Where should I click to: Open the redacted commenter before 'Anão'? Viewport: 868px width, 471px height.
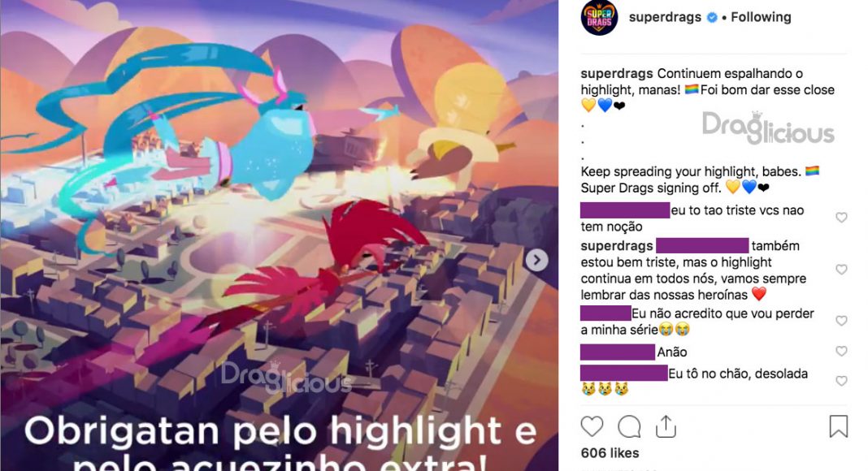coord(617,352)
